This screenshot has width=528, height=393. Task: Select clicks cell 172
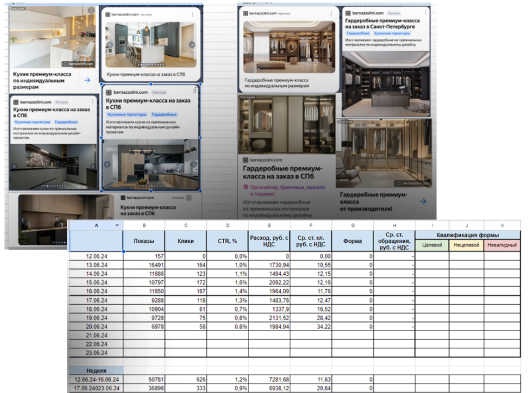tap(186, 283)
